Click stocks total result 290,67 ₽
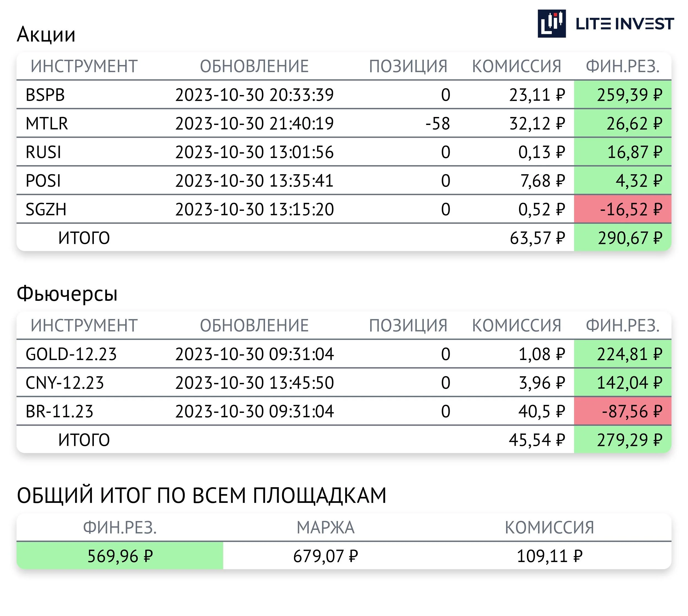Viewport: 688px width, 616px height. pyautogui.click(x=630, y=238)
